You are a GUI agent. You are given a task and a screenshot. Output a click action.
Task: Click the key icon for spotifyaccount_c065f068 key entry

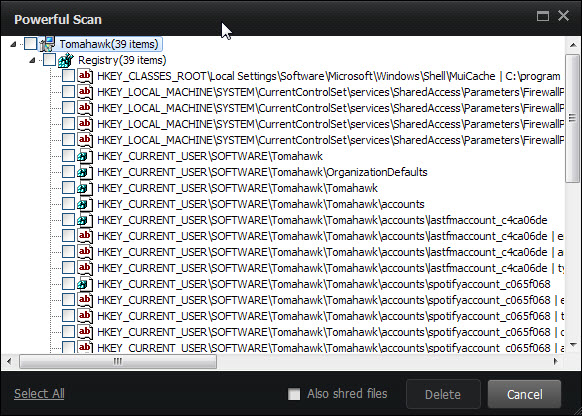click(85, 284)
